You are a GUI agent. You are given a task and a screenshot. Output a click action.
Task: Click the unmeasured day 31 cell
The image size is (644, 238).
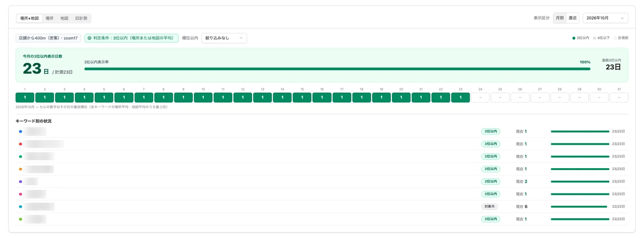[x=619, y=97]
